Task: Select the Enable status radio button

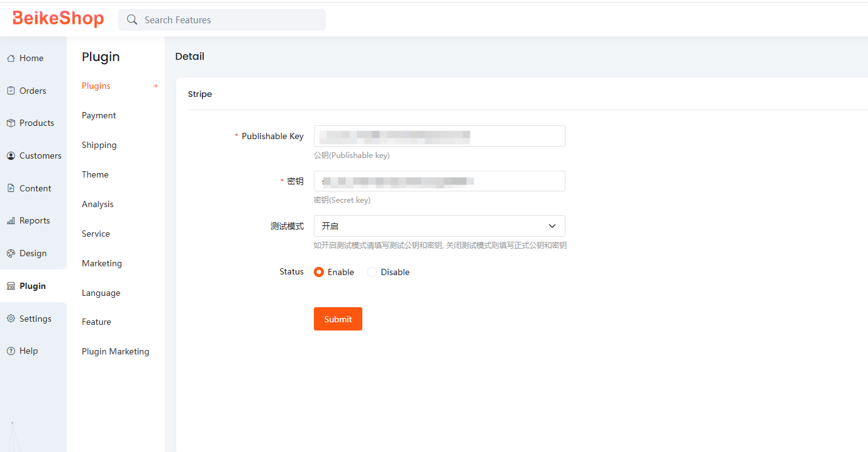Action: pyautogui.click(x=319, y=272)
